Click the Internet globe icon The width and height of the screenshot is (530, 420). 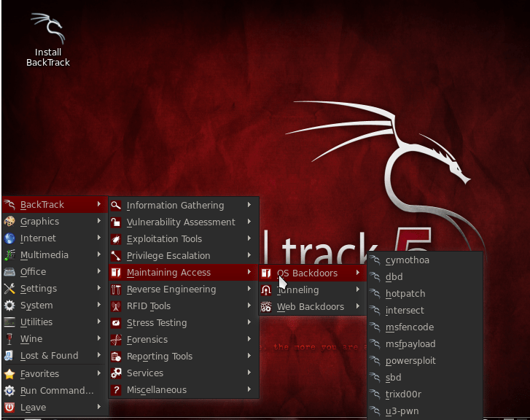pos(9,238)
